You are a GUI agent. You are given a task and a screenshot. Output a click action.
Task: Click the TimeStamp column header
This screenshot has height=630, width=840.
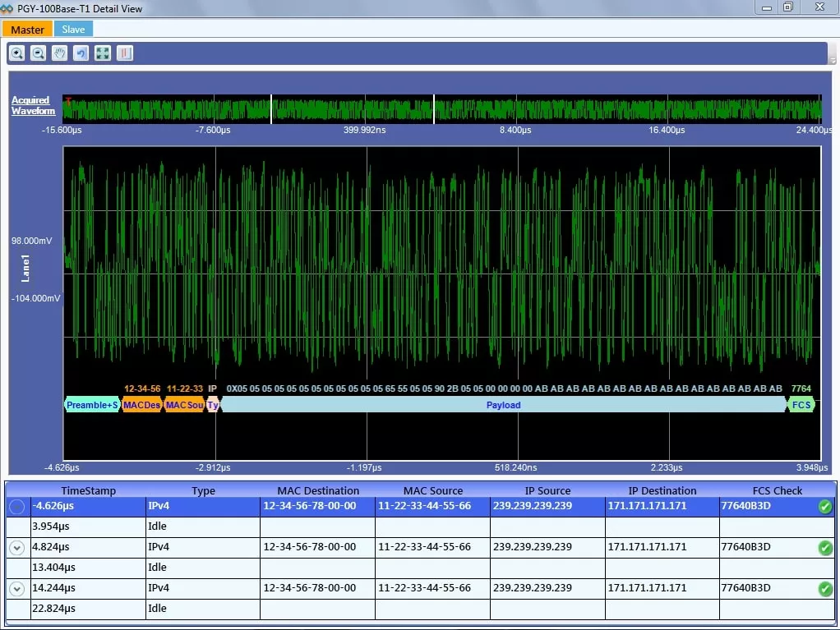(x=88, y=490)
